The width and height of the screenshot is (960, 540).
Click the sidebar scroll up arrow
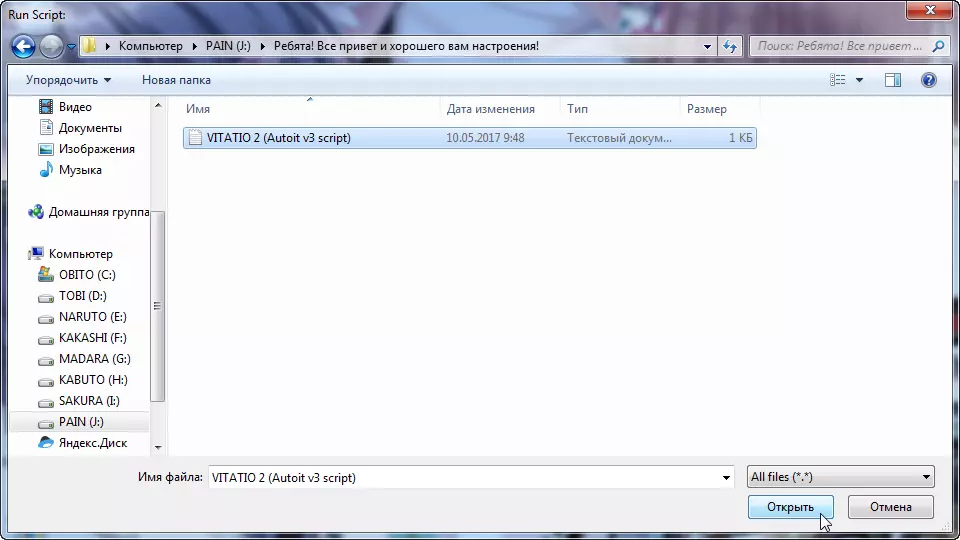tap(158, 105)
